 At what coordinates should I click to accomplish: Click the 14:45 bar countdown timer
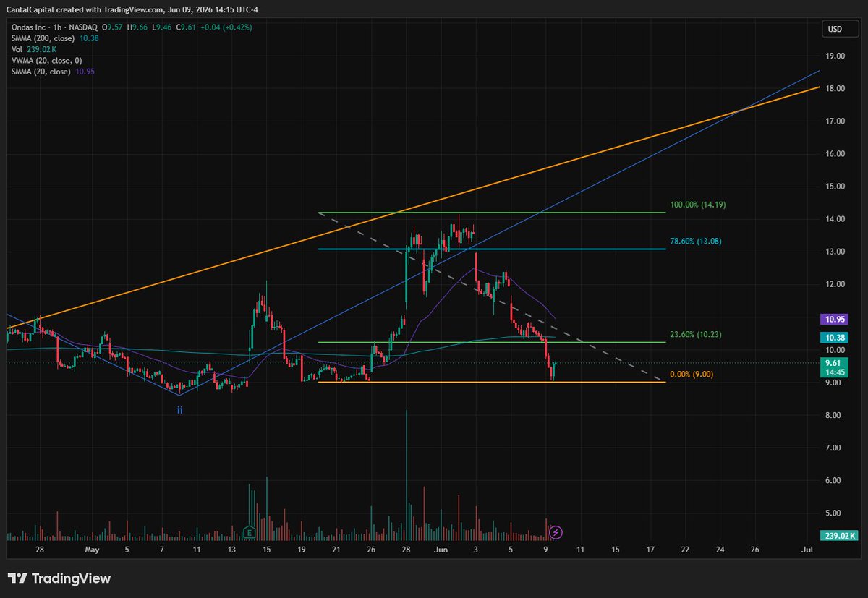tap(835, 372)
